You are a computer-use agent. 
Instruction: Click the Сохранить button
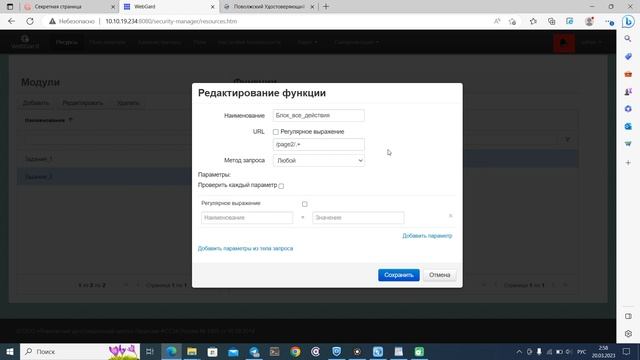click(398, 275)
